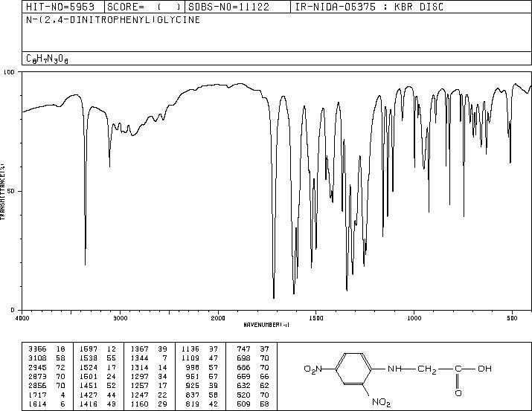Click the 1297 wavenumber value
The height and width of the screenshot is (411, 532).
tap(139, 376)
